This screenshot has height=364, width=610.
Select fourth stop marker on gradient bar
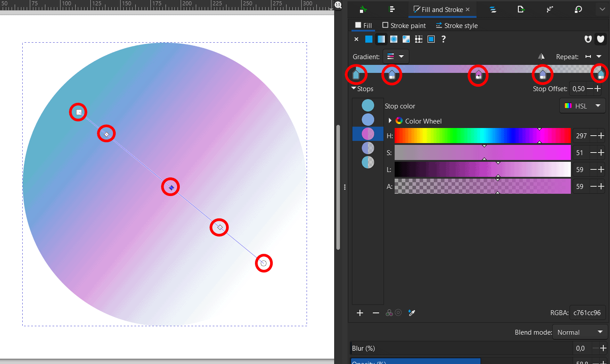(x=543, y=74)
